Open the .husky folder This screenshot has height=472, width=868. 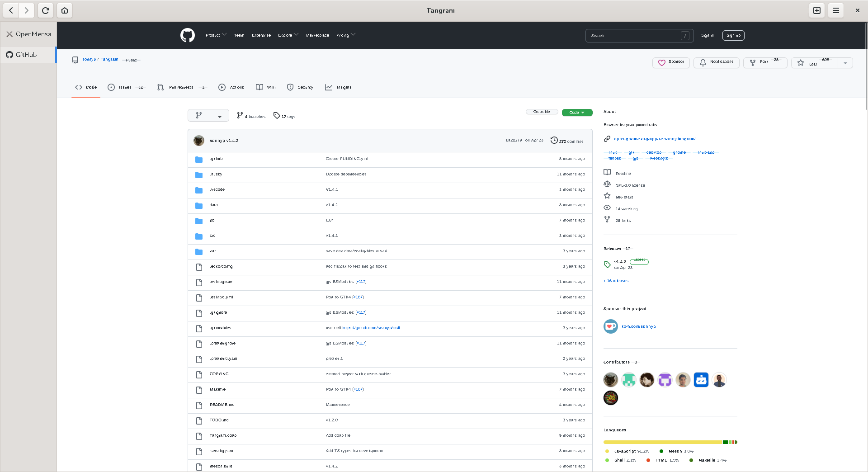[216, 174]
